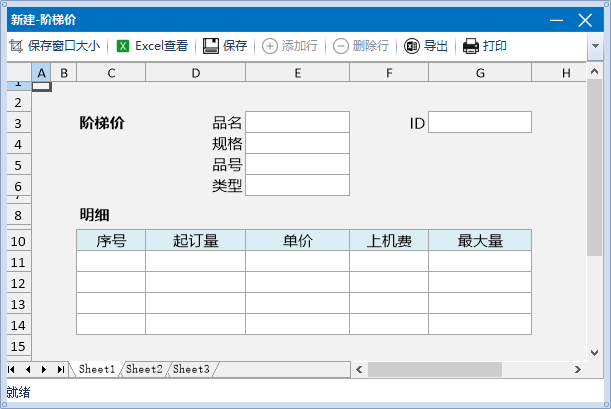Screen dimensions: 611x409
Task: Print the sheet using the 打印 icon
Action: coord(471,46)
